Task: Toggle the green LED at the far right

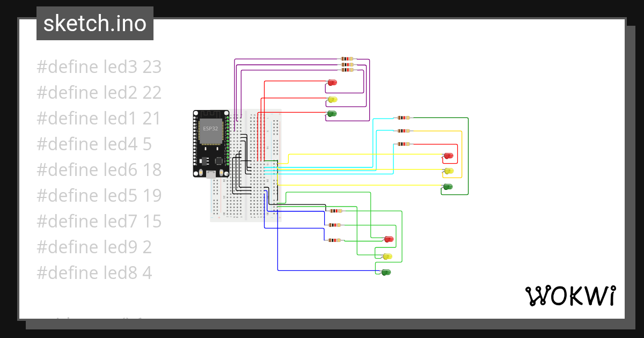Action: [448, 186]
